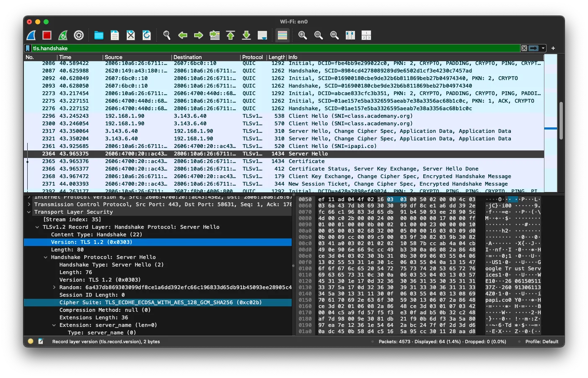The image size is (588, 378).
Task: Restart the current capture
Action: (63, 35)
